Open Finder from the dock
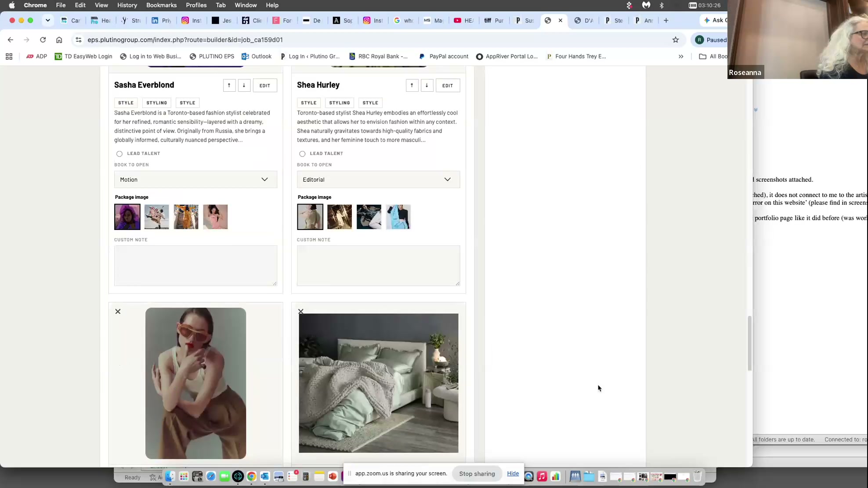 tap(170, 476)
